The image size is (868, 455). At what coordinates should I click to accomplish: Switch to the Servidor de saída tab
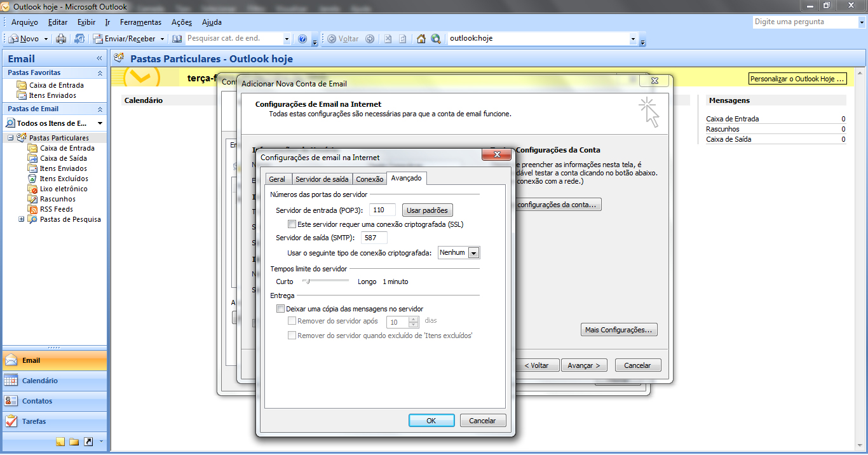pos(322,179)
